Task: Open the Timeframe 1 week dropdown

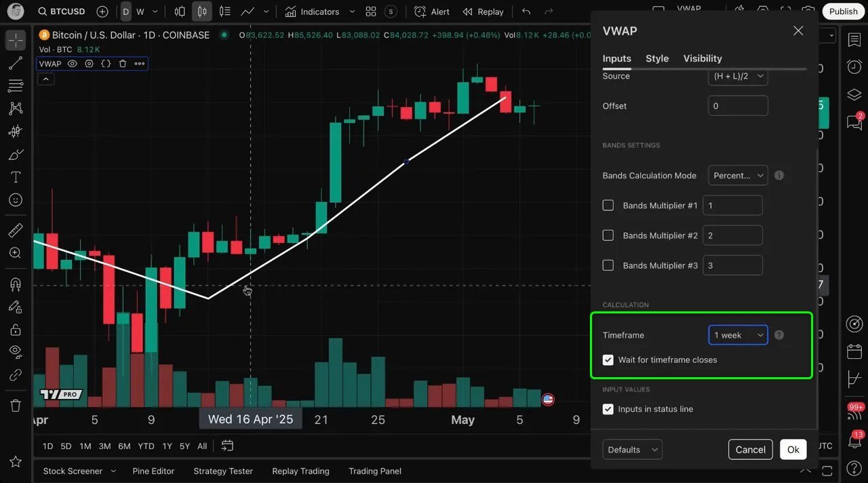Action: point(738,335)
